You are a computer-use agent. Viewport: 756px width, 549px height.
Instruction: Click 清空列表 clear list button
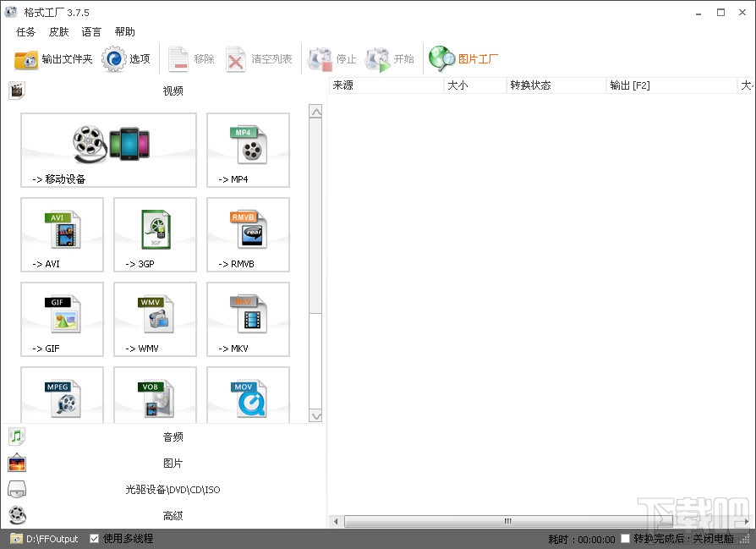[259, 59]
